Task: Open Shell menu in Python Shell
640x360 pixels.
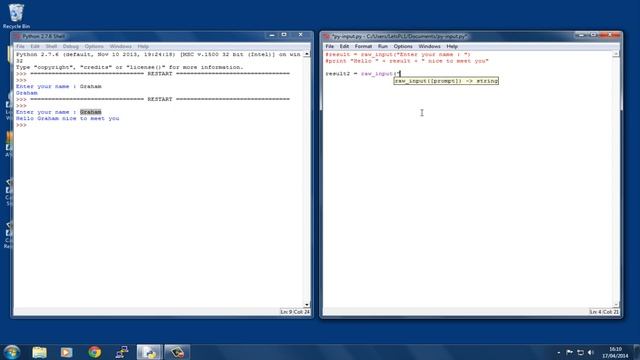Action: (x=51, y=47)
